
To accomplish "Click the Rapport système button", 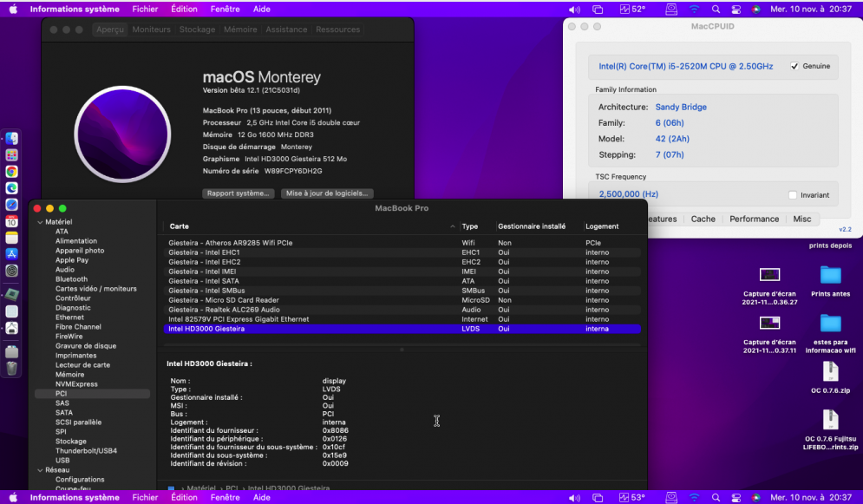I will pos(239,193).
